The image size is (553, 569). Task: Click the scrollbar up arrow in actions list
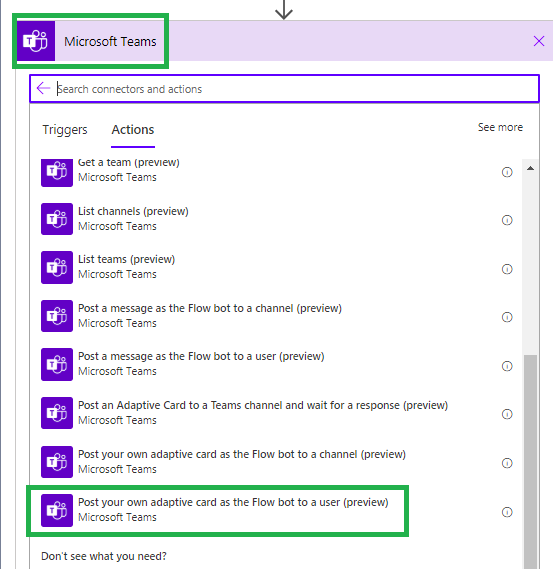click(x=530, y=168)
